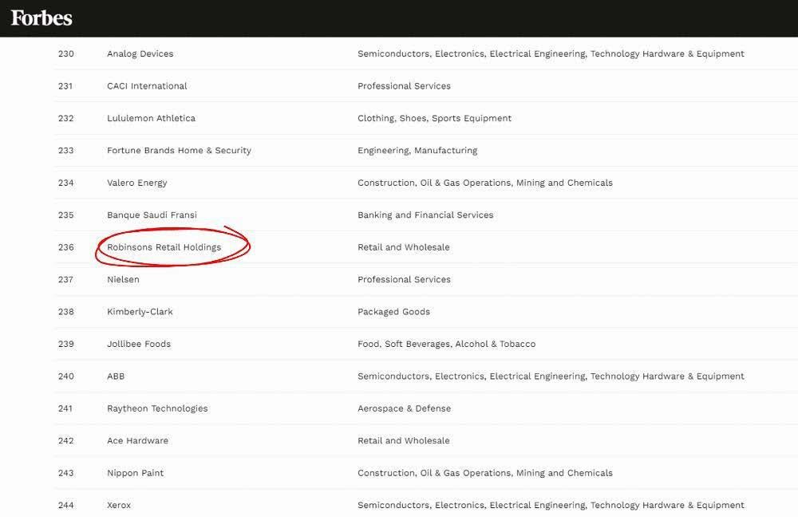The image size is (798, 532).
Task: Click ABB company name
Action: (116, 376)
